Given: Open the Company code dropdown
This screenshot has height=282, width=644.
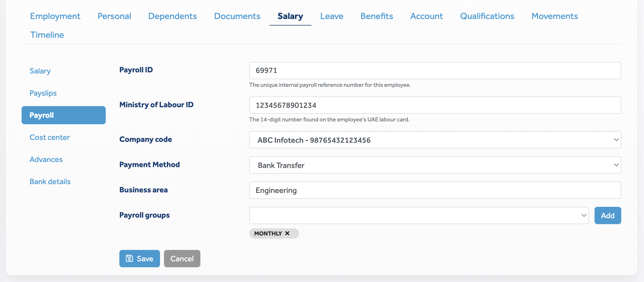Looking at the screenshot, I should (435, 140).
